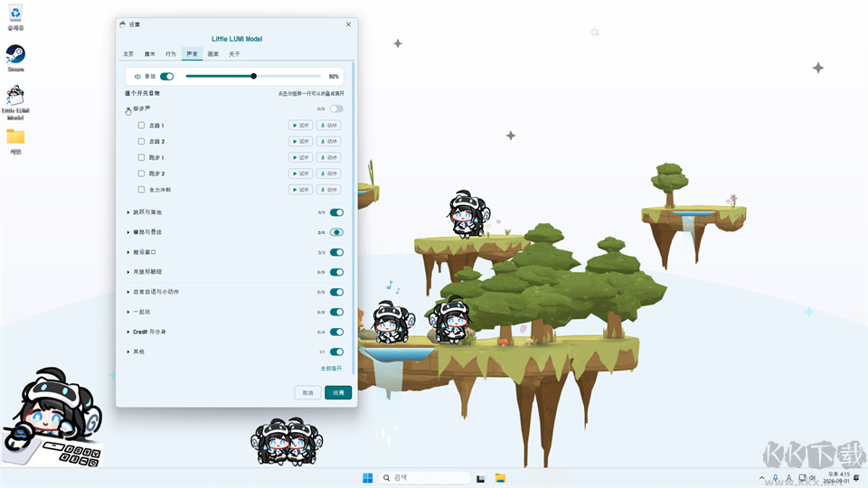Expand the 其他 group
This screenshot has height=488, width=868.
point(128,352)
